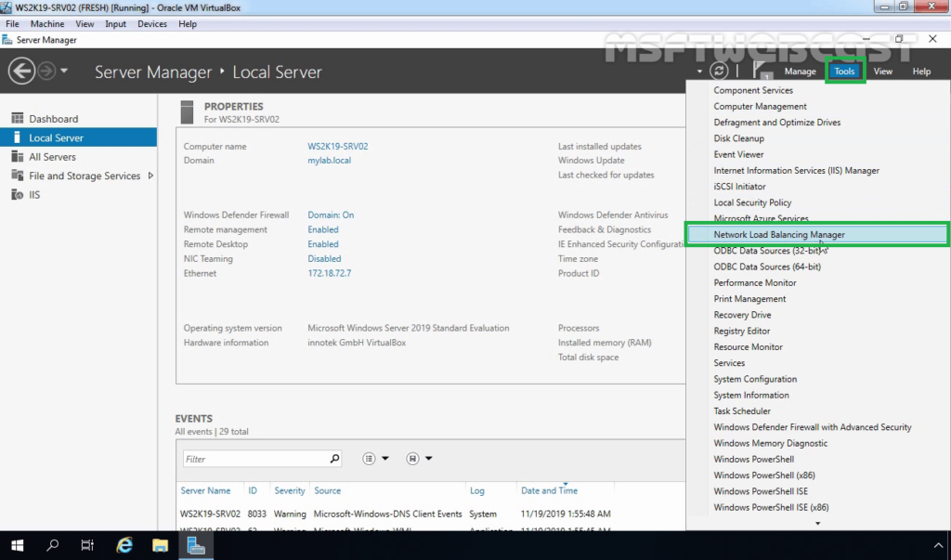The image size is (951, 560).
Task: Open notifications flag icon
Action: [762, 71]
